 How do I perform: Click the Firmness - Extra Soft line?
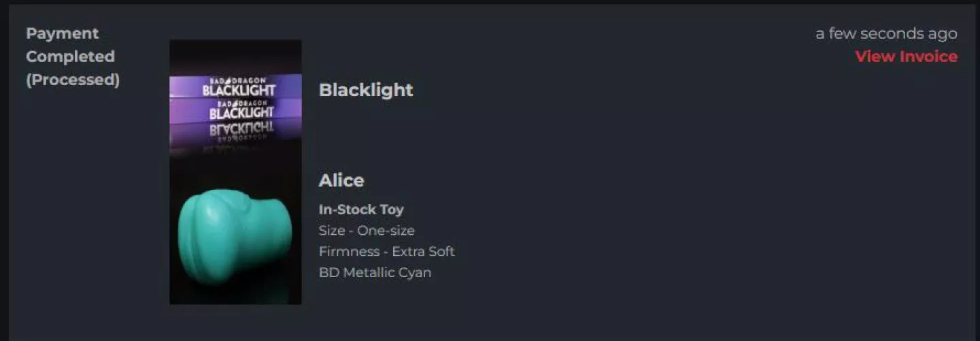coord(386,252)
